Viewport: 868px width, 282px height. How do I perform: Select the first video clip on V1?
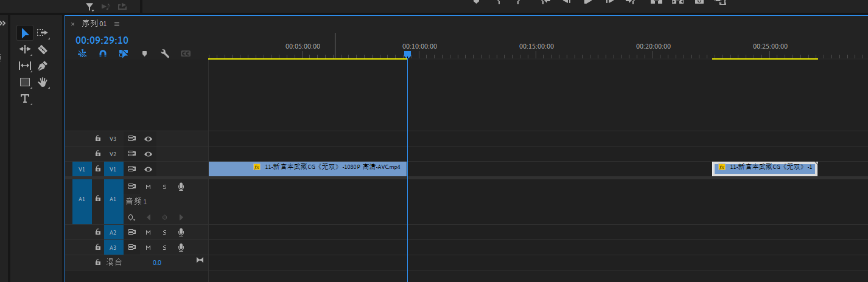coord(307,168)
